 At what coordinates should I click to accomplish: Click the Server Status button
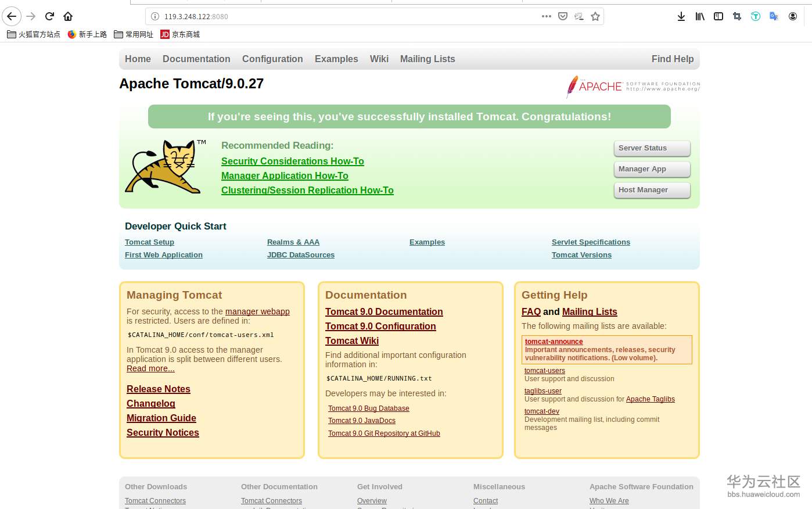click(x=652, y=148)
